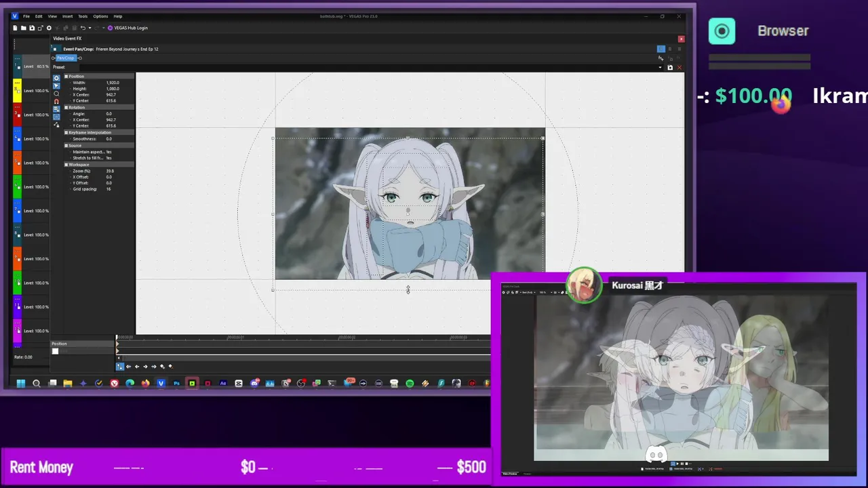Collapse the Workspace property group
Screen dimensions: 868x488
coord(66,165)
